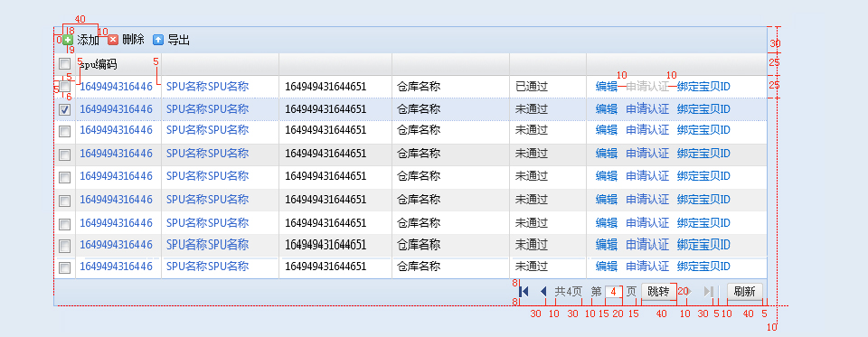Click the greyed next page arrow
The height and width of the screenshot is (337, 868).
pos(689,292)
